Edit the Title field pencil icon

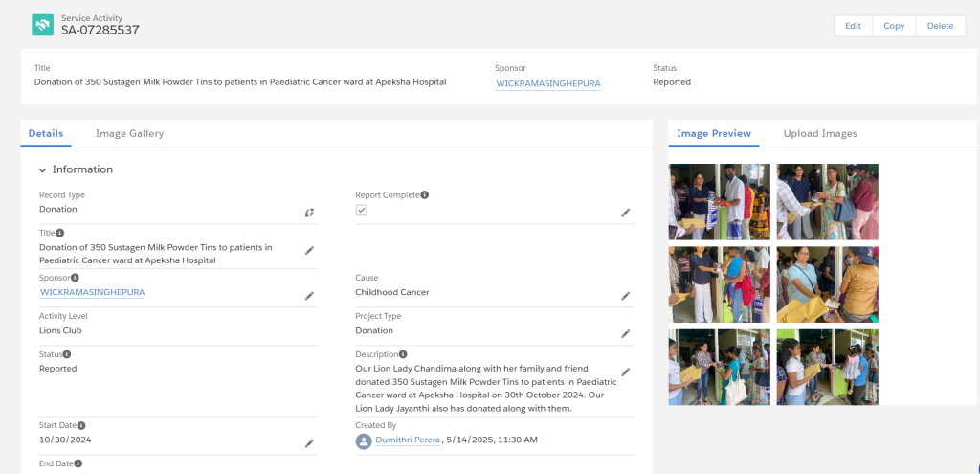309,250
